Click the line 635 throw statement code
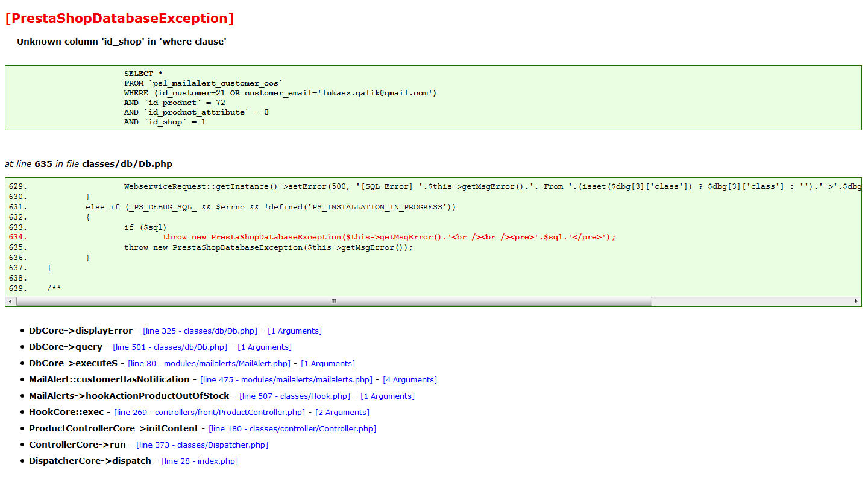This screenshot has height=482, width=868. [269, 247]
